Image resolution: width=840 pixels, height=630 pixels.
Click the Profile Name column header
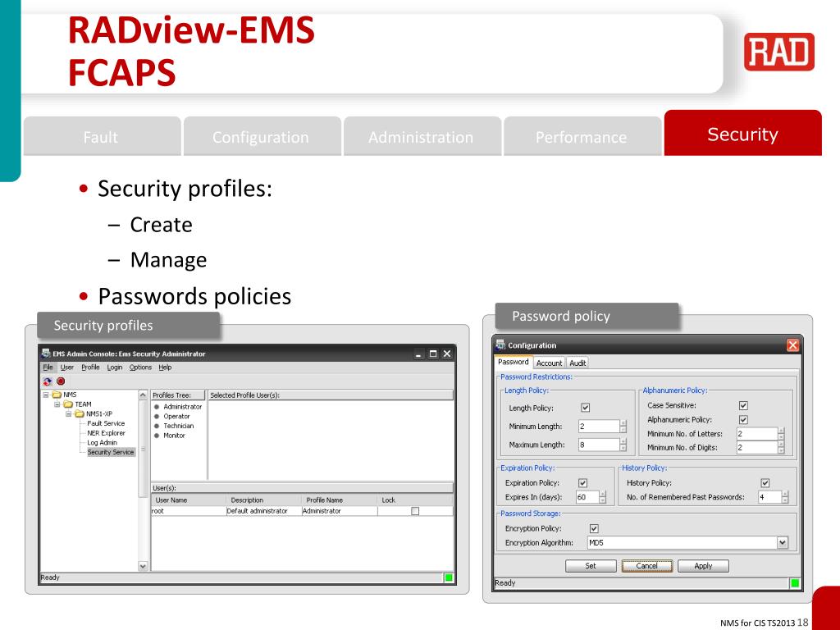pos(339,500)
